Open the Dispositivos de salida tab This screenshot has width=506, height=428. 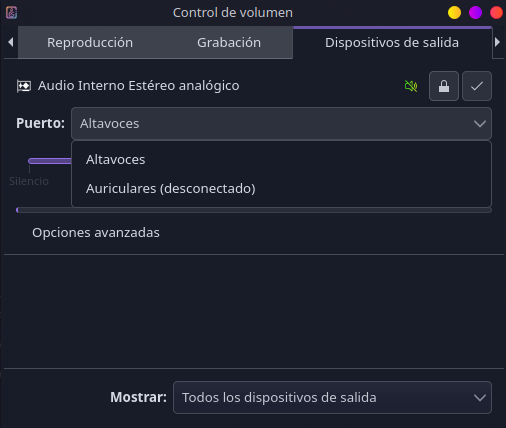(x=392, y=43)
